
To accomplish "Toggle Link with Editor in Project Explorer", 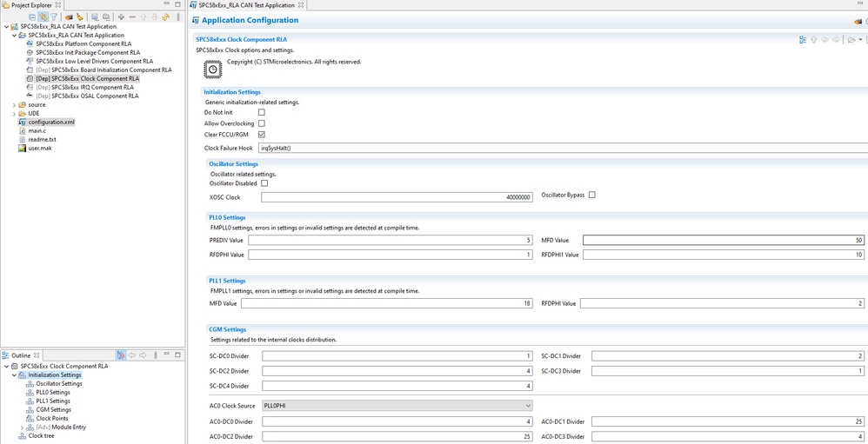I will (x=43, y=17).
